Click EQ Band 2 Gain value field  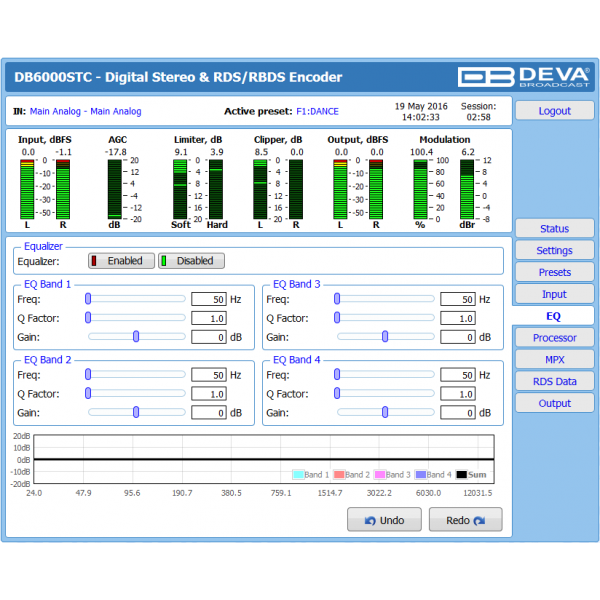209,413
